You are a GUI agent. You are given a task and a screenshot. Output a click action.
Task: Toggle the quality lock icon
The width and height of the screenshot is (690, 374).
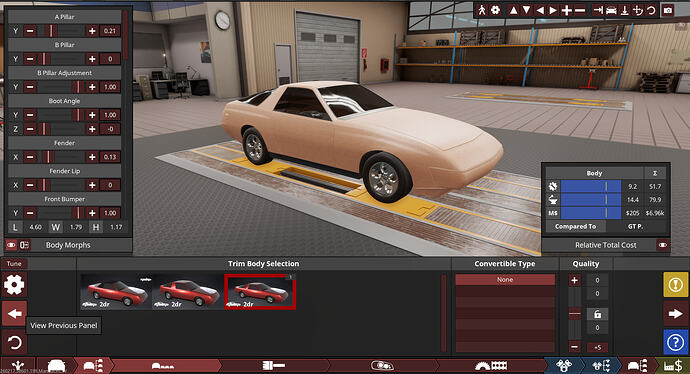point(597,314)
